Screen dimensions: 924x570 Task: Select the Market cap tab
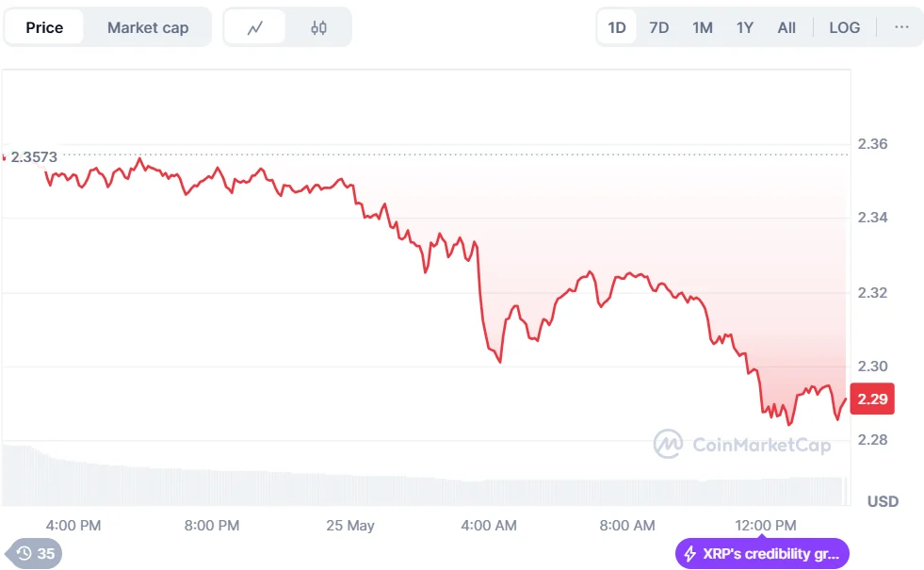pyautogui.click(x=148, y=27)
